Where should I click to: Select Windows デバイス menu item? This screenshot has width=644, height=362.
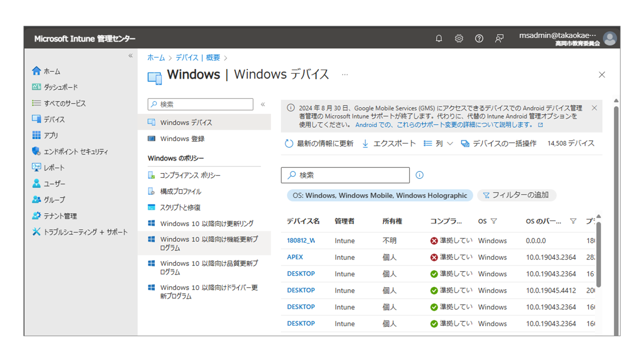pyautogui.click(x=204, y=122)
